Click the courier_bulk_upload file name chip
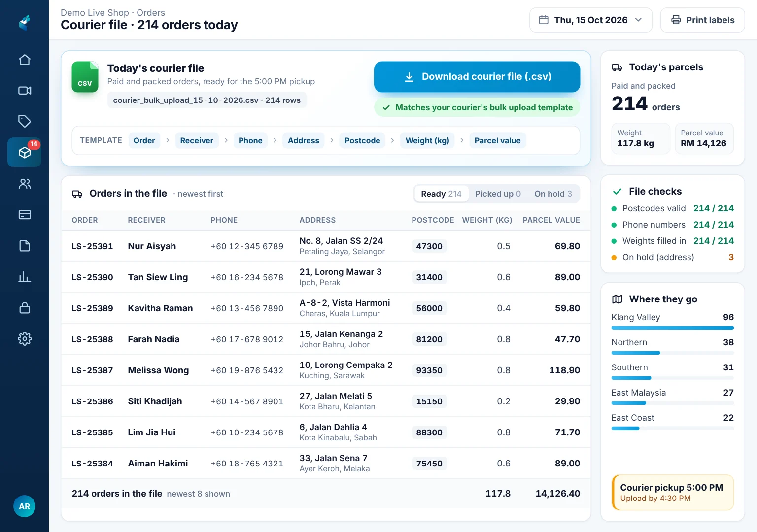Screen dimensions: 757x532 [x=207, y=100]
